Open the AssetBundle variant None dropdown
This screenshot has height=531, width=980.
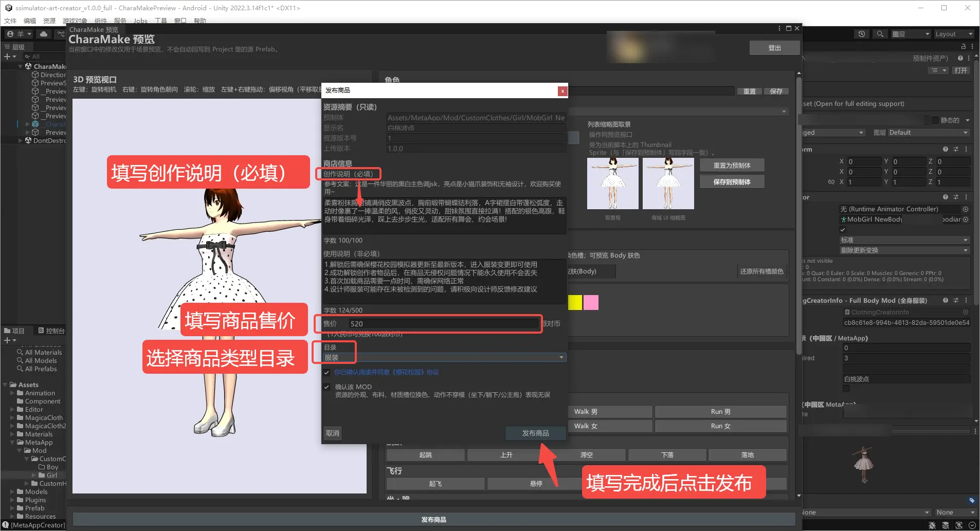click(x=955, y=512)
